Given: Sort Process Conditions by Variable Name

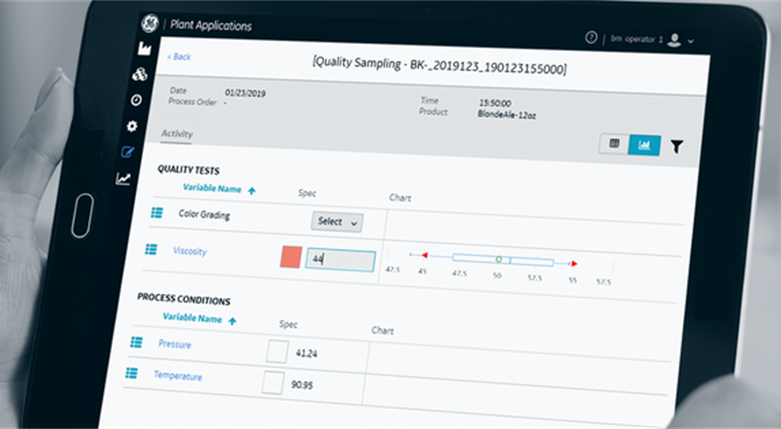Looking at the screenshot, I should click(192, 318).
